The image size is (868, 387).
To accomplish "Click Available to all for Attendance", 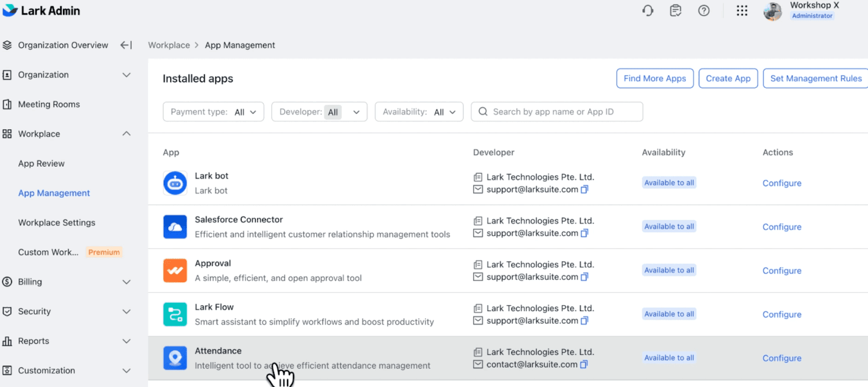I will click(x=669, y=358).
